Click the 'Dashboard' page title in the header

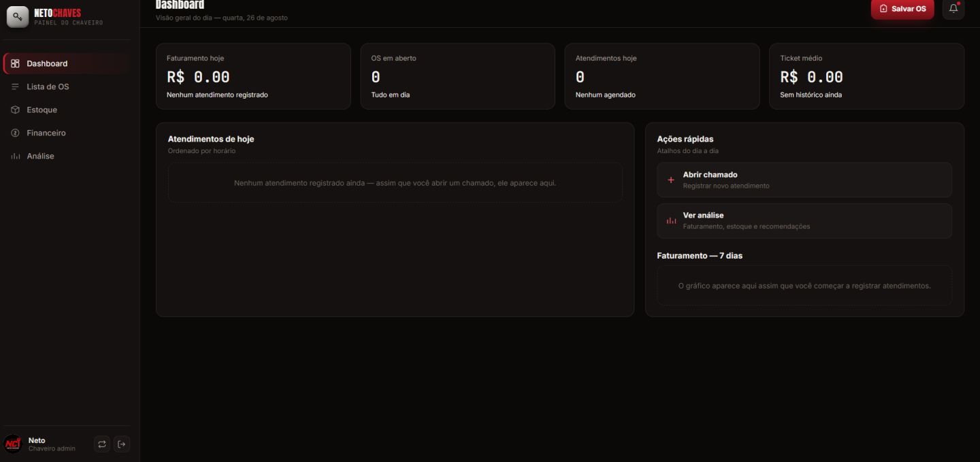(x=180, y=5)
